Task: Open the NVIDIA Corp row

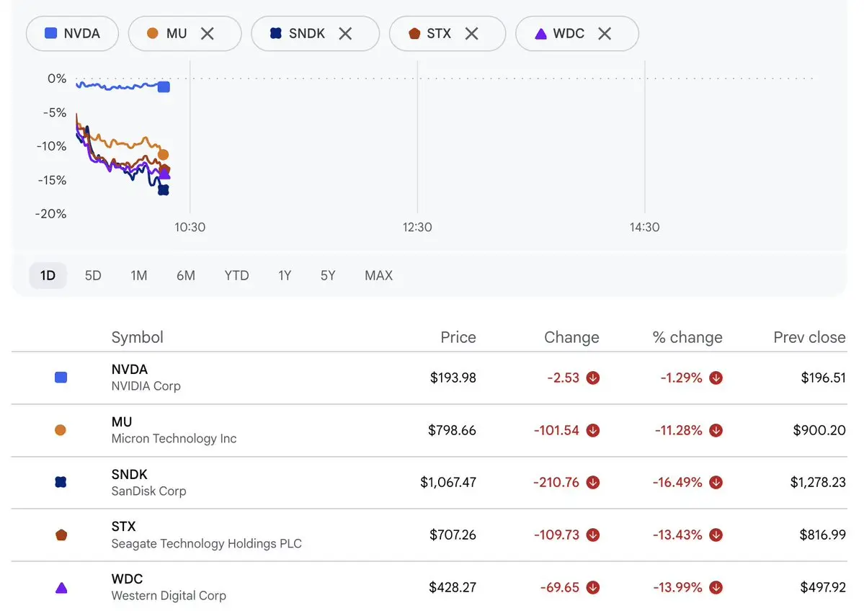Action: [x=429, y=378]
